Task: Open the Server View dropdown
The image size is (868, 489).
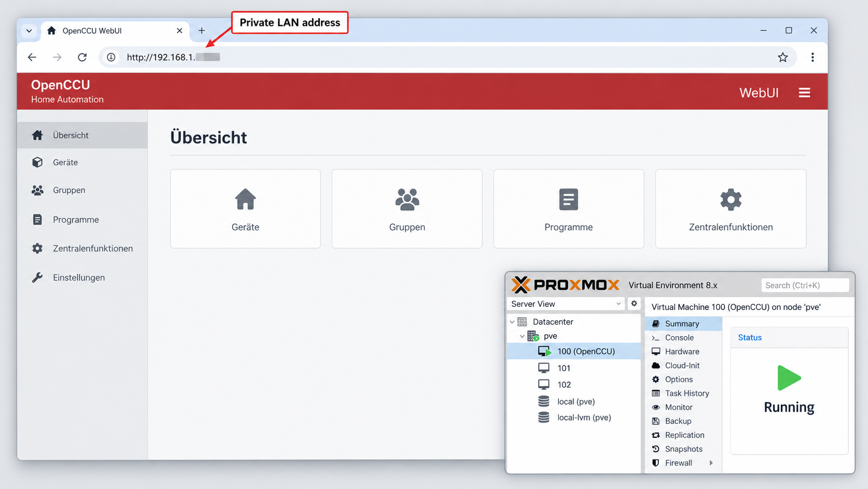Action: [x=566, y=304]
